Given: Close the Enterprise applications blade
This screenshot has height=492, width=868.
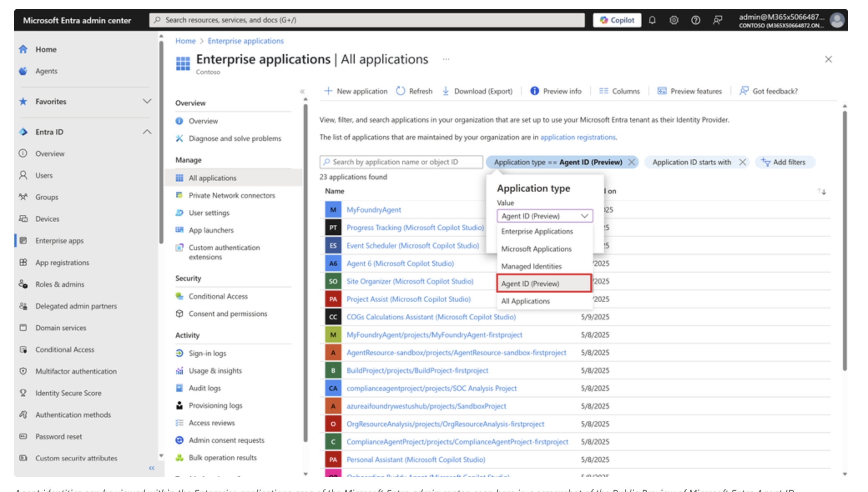Looking at the screenshot, I should click(x=828, y=59).
